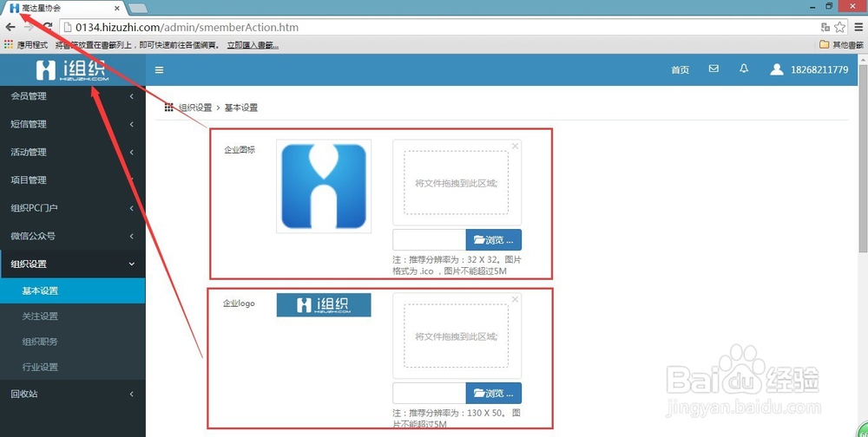
Task: Expand 微信公众号 sidebar menu
Action: (x=73, y=236)
